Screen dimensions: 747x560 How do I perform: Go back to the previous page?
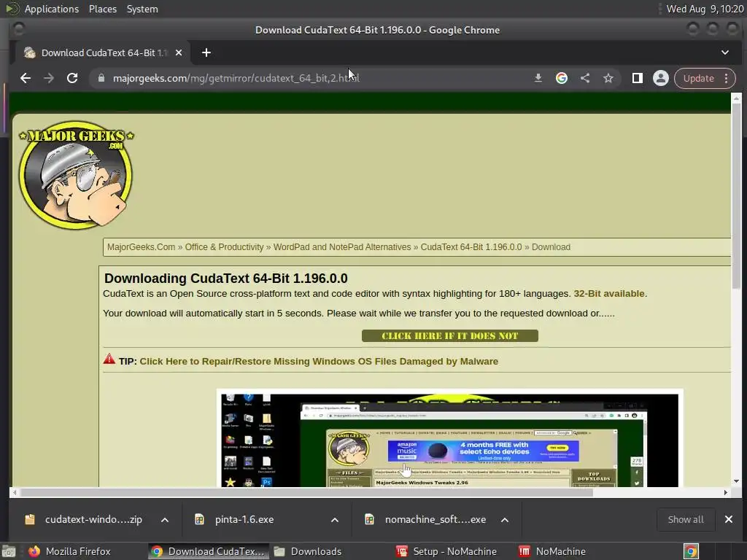(x=26, y=78)
